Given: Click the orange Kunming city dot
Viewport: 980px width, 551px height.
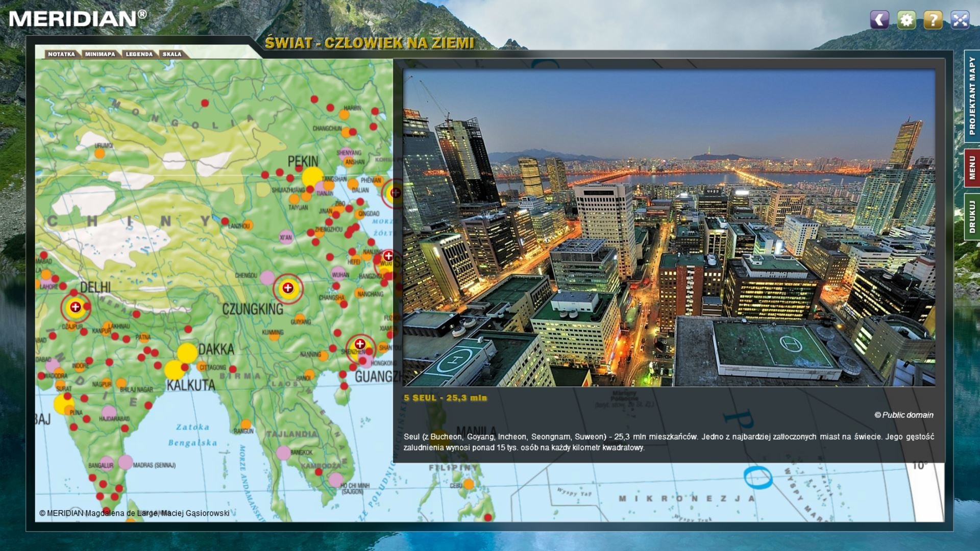Looking at the screenshot, I should (274, 335).
